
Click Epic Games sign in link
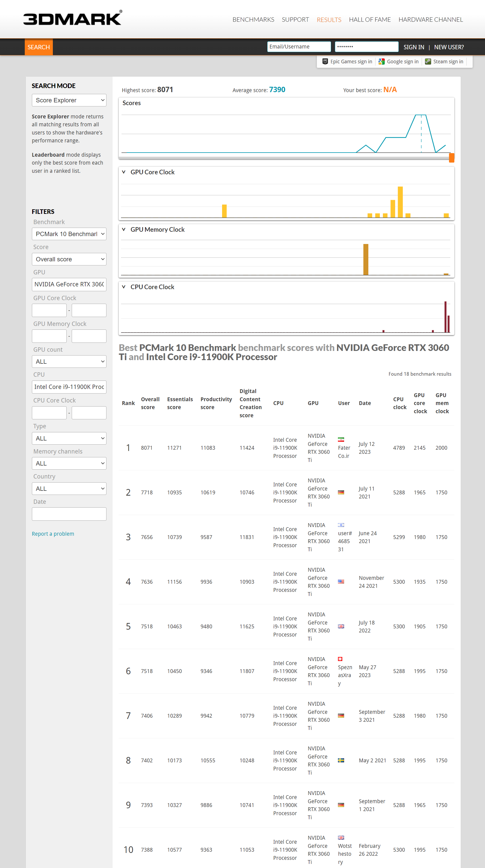click(x=351, y=61)
